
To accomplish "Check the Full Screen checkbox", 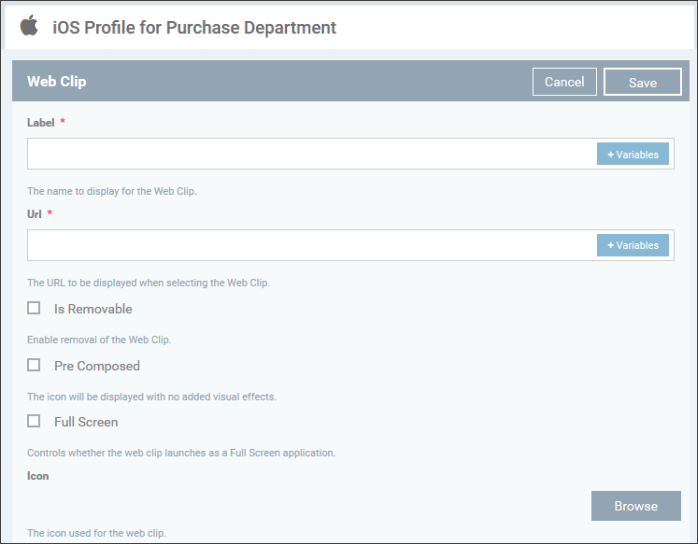I will point(34,421).
